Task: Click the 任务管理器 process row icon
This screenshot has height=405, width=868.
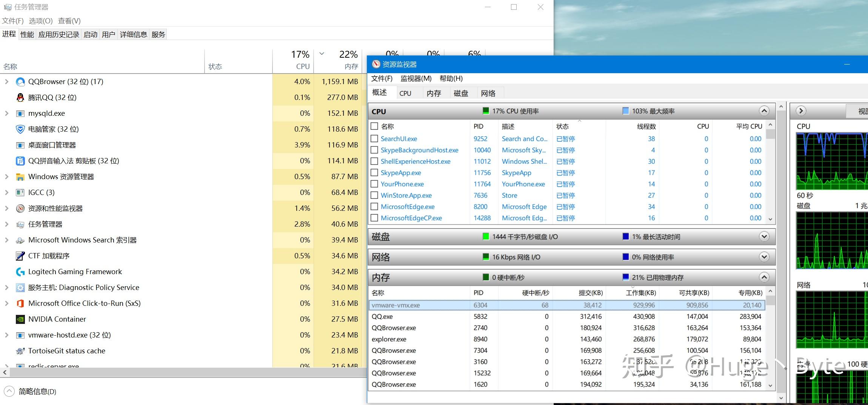Action: (20, 224)
